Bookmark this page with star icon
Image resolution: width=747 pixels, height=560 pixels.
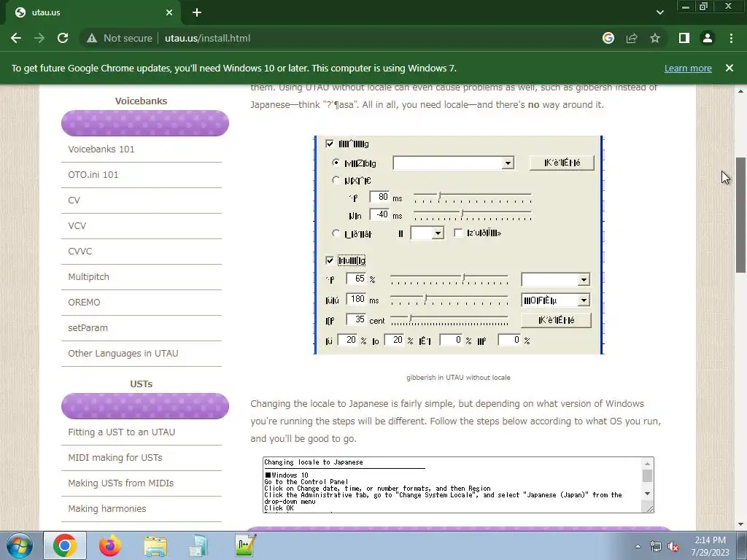pyautogui.click(x=655, y=38)
